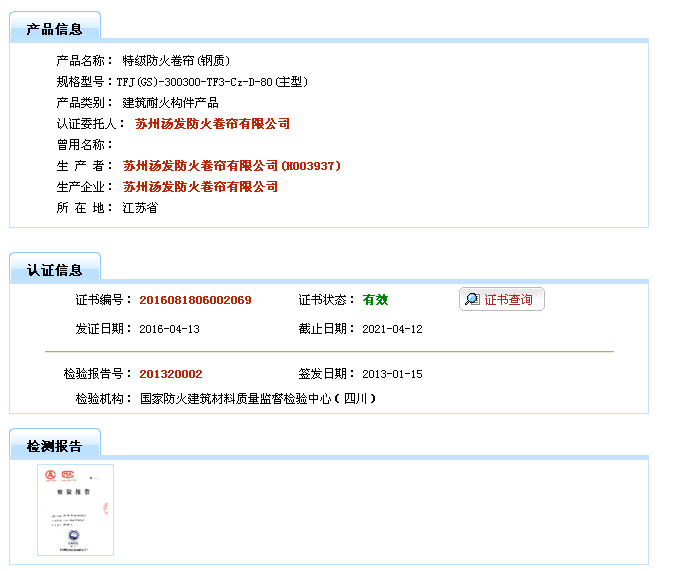
Task: Click the 检验机构 label
Action: pyautogui.click(x=103, y=398)
